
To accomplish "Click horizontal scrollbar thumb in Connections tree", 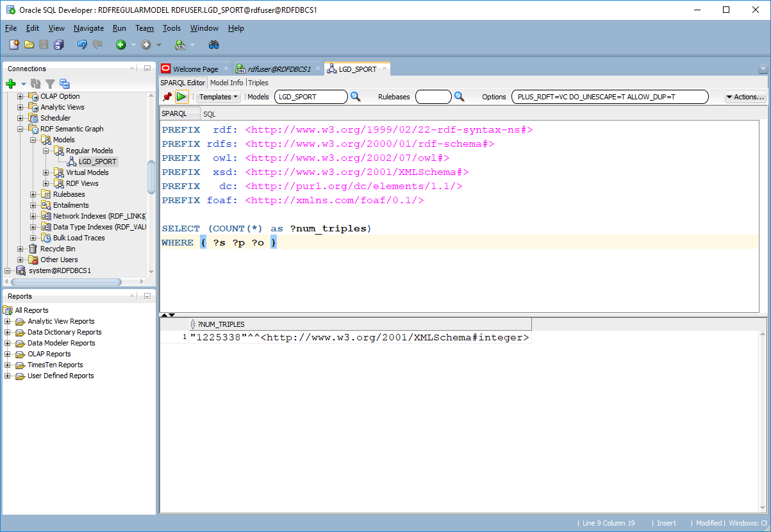I will [x=66, y=282].
